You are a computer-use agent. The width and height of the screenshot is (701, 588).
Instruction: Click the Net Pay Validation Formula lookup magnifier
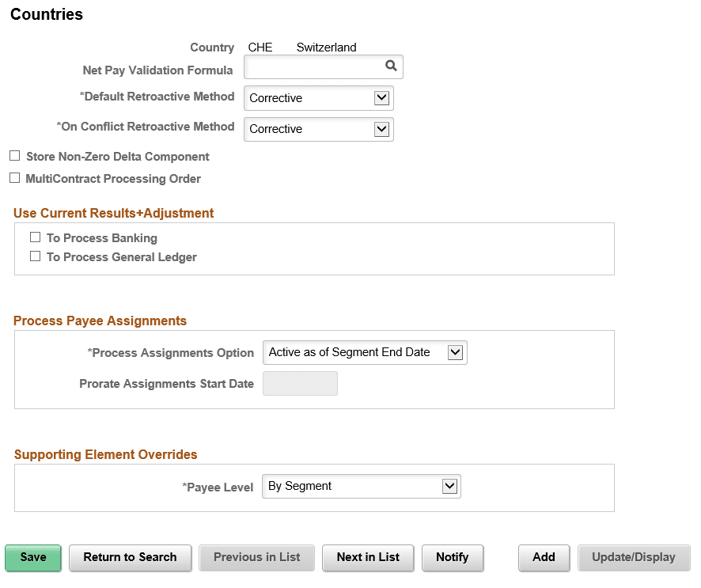391,66
